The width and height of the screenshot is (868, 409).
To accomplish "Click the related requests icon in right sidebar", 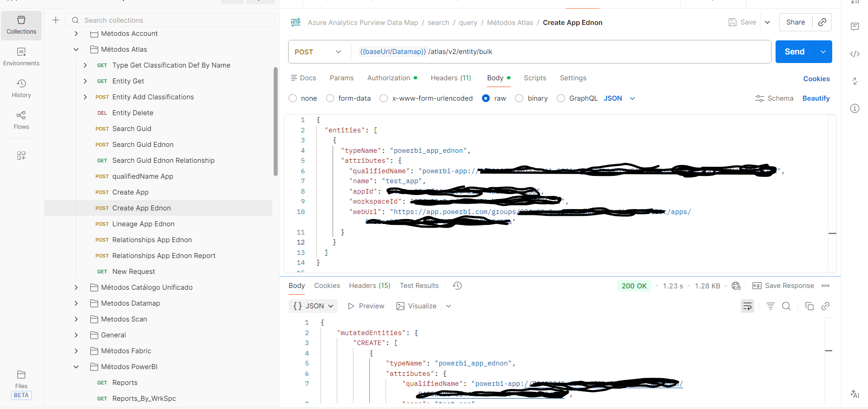I will [x=855, y=81].
